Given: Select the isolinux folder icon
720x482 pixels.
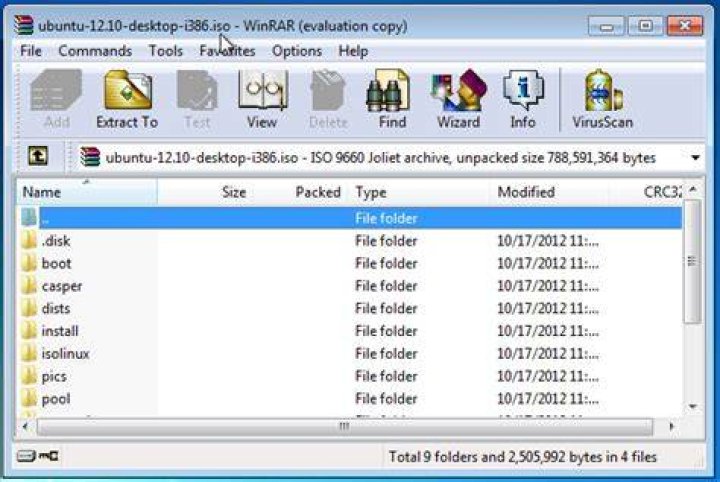Looking at the screenshot, I should [29, 353].
